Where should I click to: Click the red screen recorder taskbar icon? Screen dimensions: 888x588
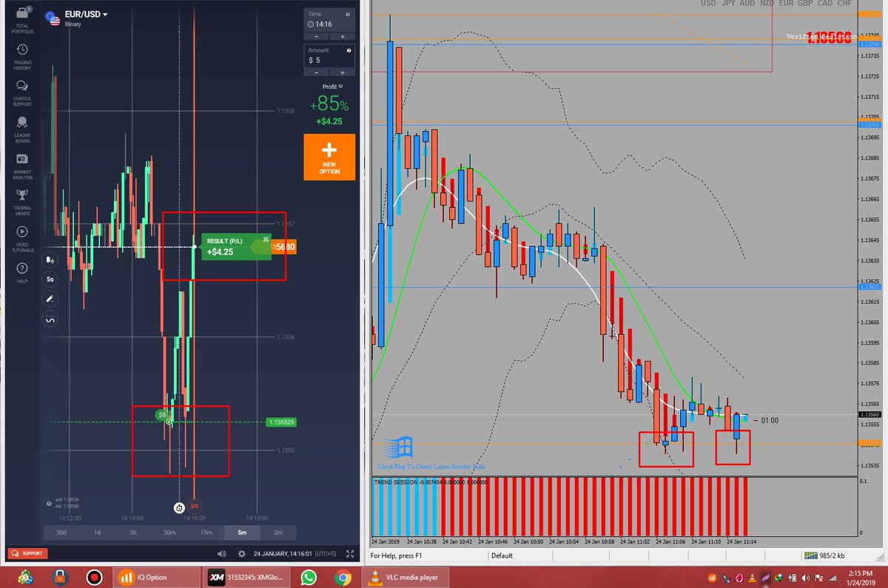tap(94, 577)
